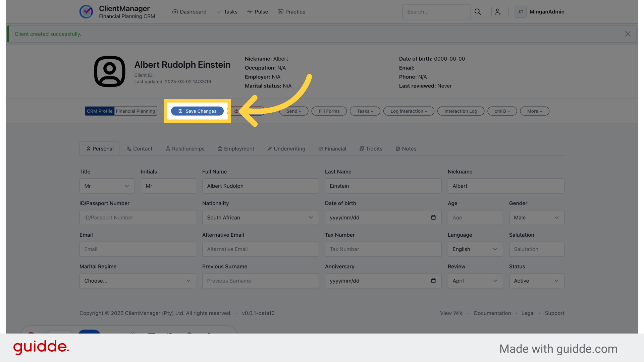Image resolution: width=644 pixels, height=362 pixels.
Task: Expand the Marital Regime dropdown
Action: (x=138, y=281)
